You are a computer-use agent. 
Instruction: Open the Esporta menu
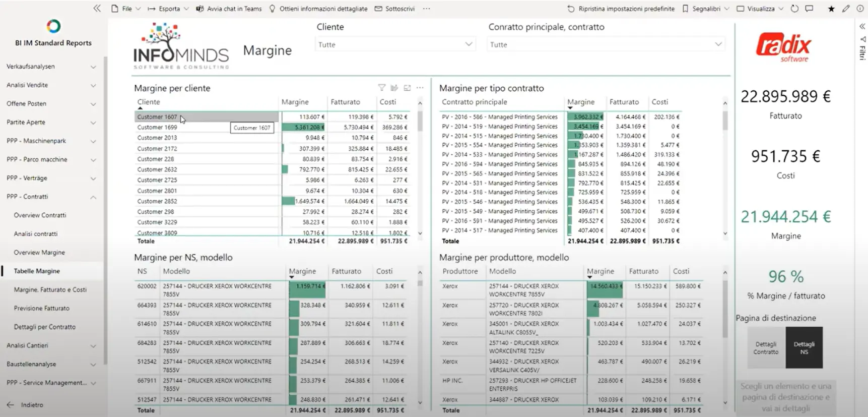click(x=168, y=9)
